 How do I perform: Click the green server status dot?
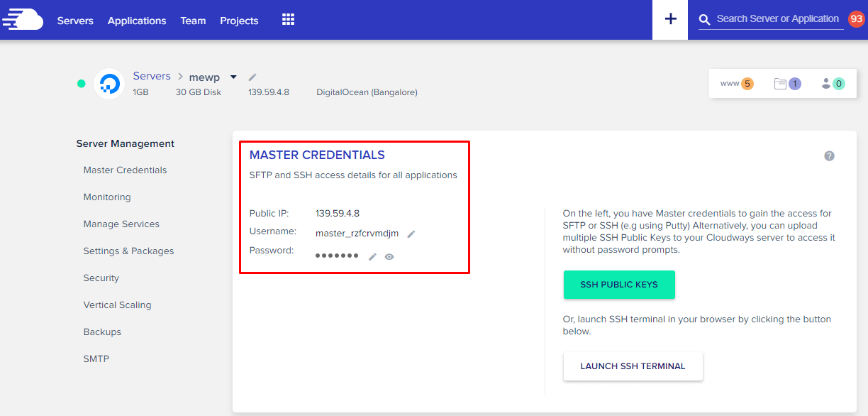[82, 84]
